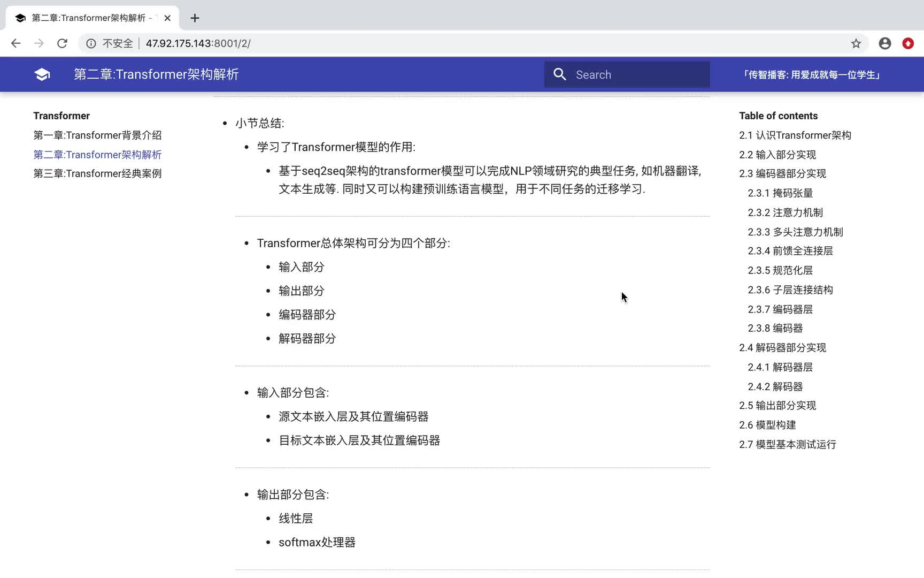
Task: Reload the page with refresh icon
Action: [62, 43]
